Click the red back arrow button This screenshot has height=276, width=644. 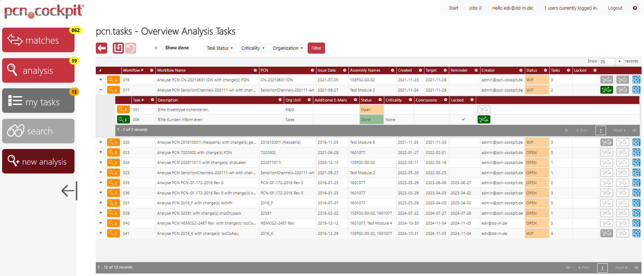click(101, 48)
